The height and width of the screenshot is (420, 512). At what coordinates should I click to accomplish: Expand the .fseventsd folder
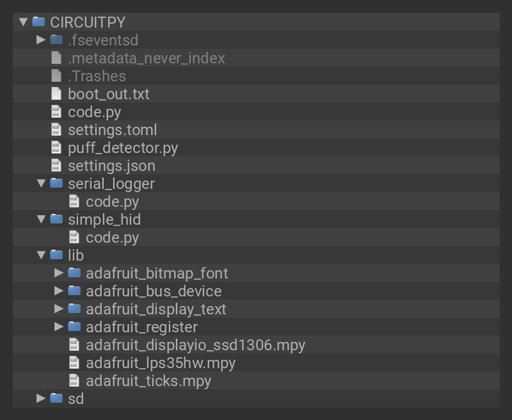[x=39, y=40]
